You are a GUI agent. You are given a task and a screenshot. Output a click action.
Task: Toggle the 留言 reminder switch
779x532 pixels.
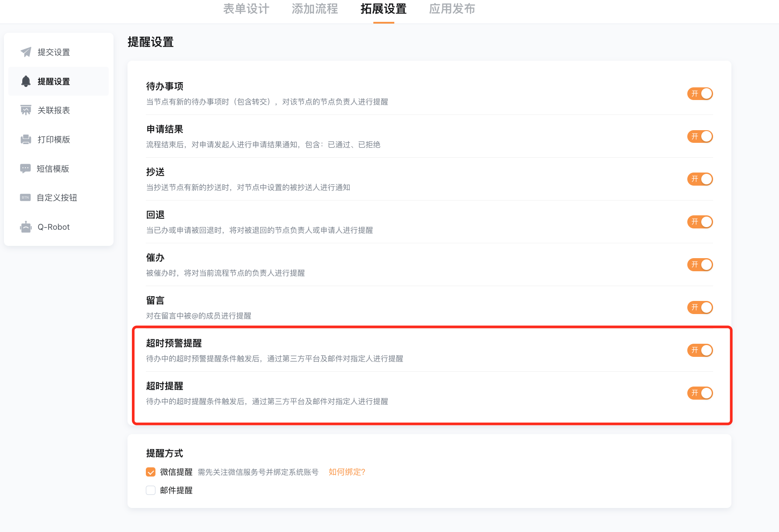click(700, 307)
